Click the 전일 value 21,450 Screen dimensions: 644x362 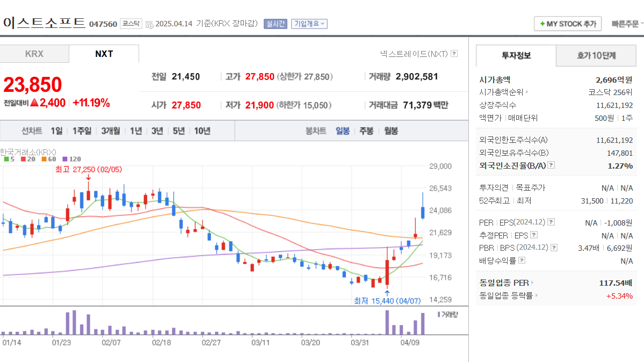tap(186, 77)
